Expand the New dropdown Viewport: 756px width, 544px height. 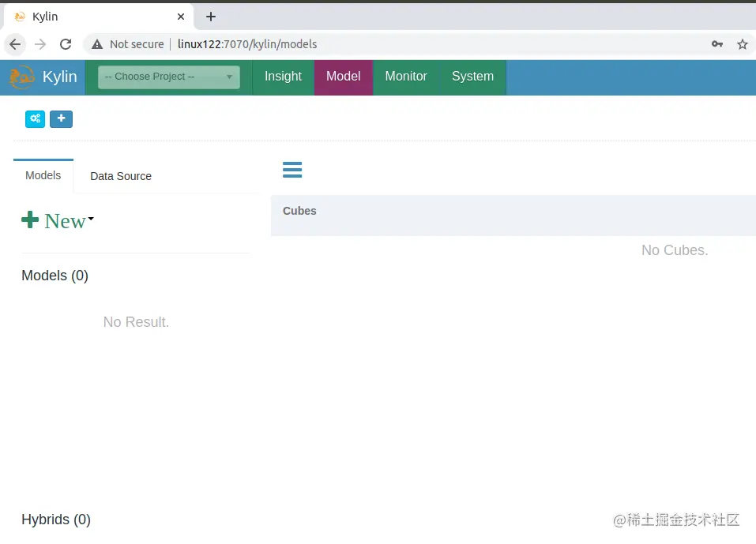coord(58,221)
